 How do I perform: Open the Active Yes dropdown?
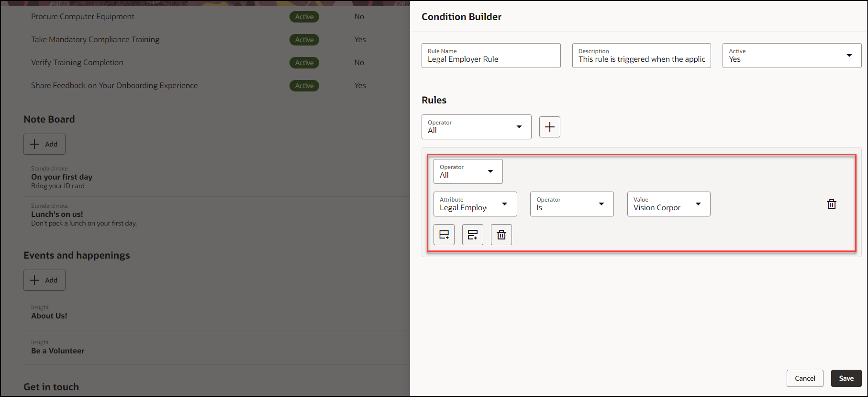click(792, 56)
